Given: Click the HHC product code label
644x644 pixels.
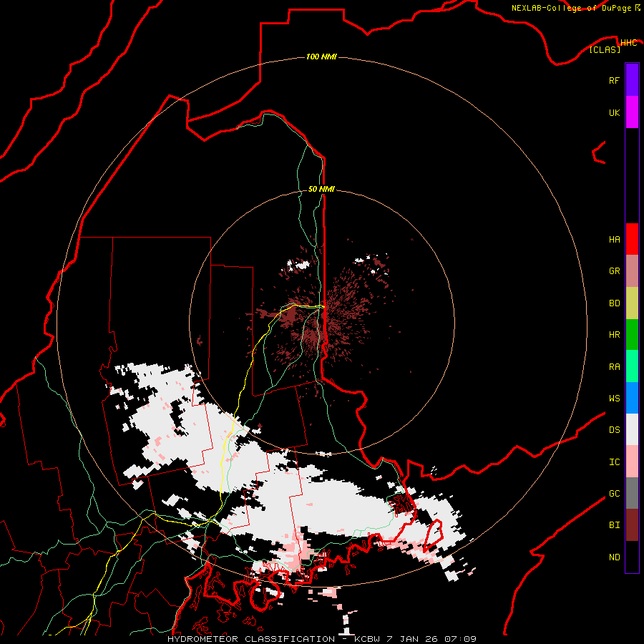Looking at the screenshot, I should (x=628, y=42).
